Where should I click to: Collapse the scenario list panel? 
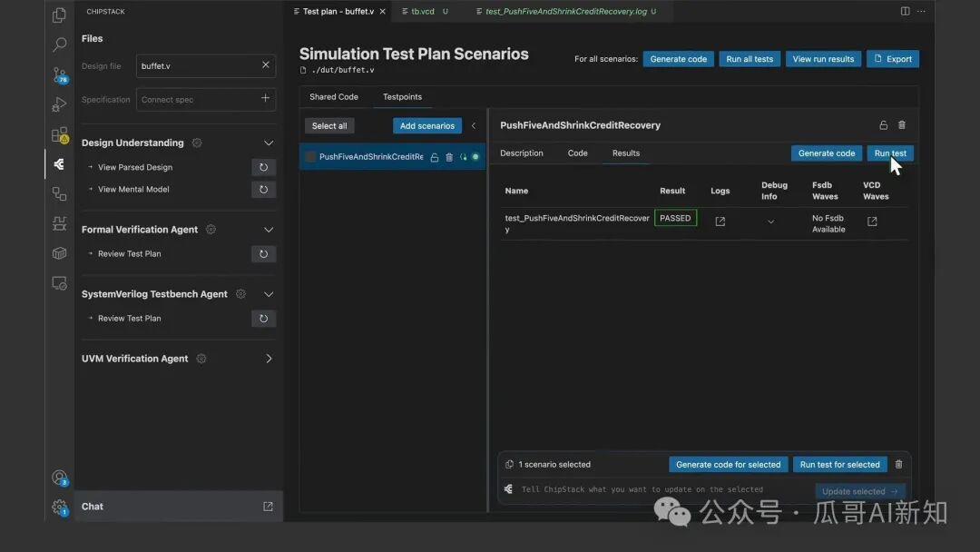pyautogui.click(x=473, y=125)
